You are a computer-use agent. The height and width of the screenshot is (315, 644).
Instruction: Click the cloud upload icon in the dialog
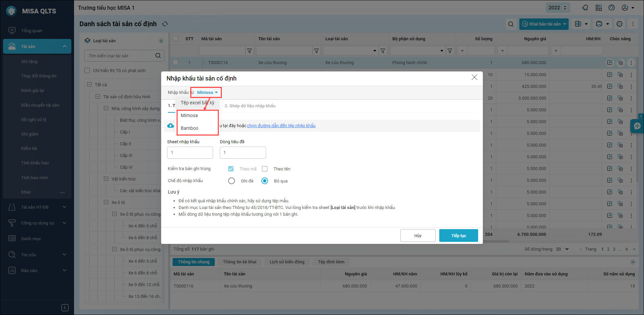[x=171, y=125]
